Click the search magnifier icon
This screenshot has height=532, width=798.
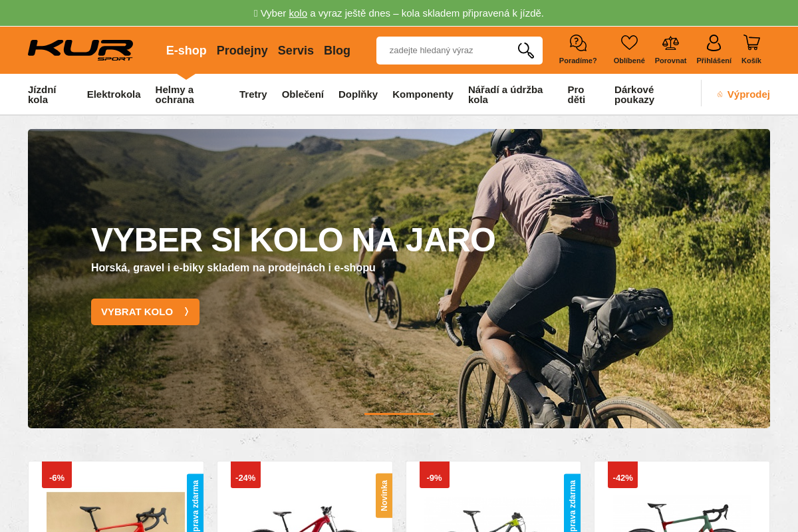pos(525,51)
